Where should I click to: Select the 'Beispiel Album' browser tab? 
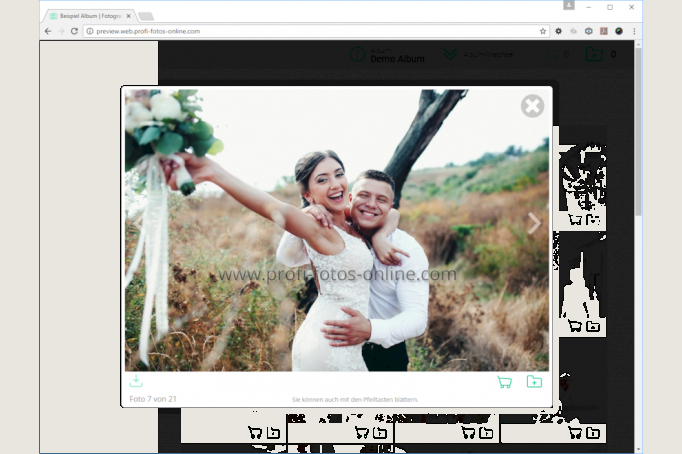pos(90,16)
